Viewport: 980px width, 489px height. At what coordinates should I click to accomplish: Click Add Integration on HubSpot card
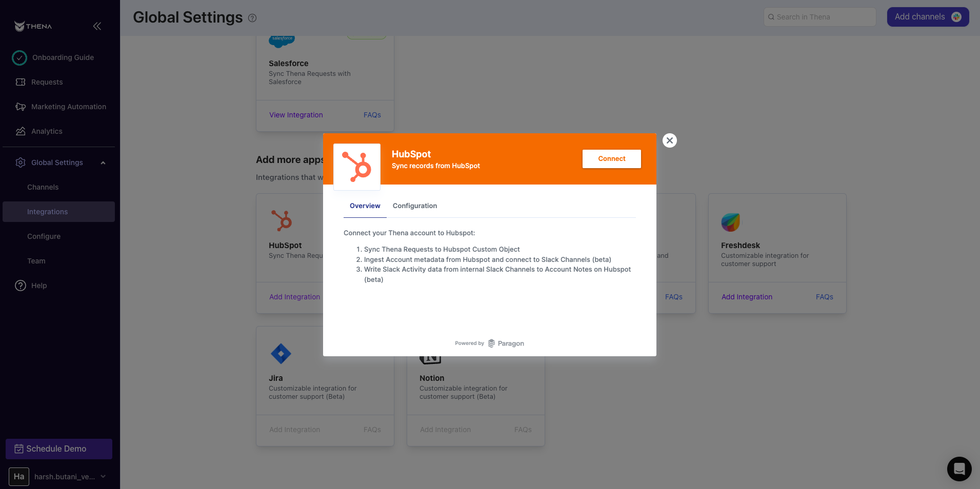click(x=294, y=297)
